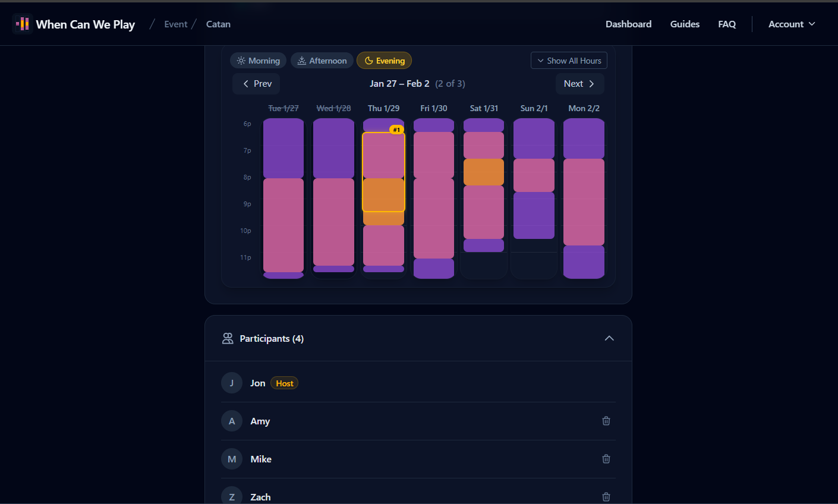The image size is (838, 504).
Task: Collapse the Participants section chevron
Action: (609, 338)
